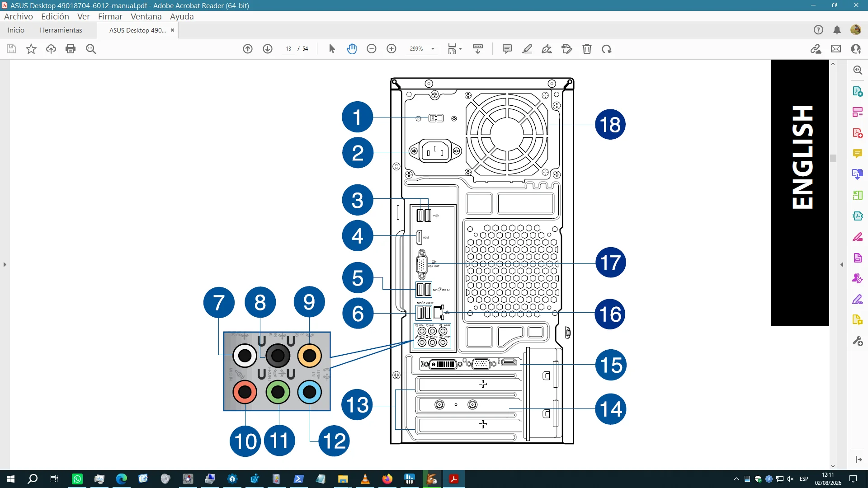The image size is (868, 488).
Task: Open the find text magnifier
Action: [x=91, y=49]
